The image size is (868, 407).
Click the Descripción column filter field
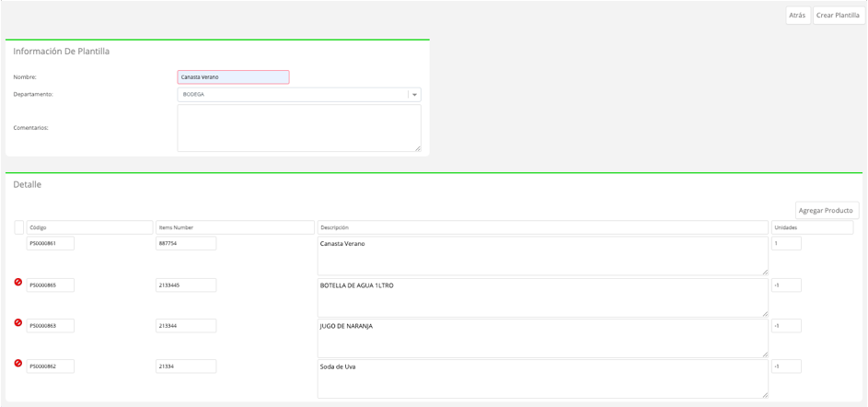543,227
